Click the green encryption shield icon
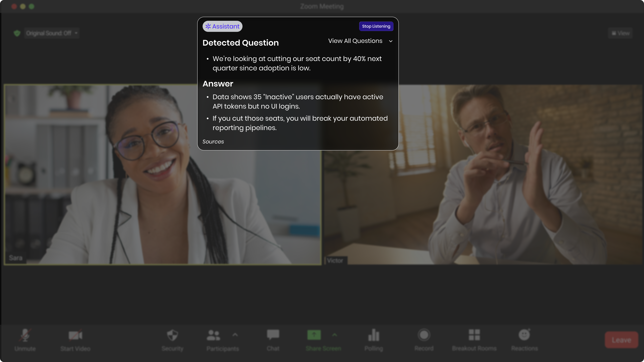This screenshot has width=644, height=362. (x=17, y=33)
